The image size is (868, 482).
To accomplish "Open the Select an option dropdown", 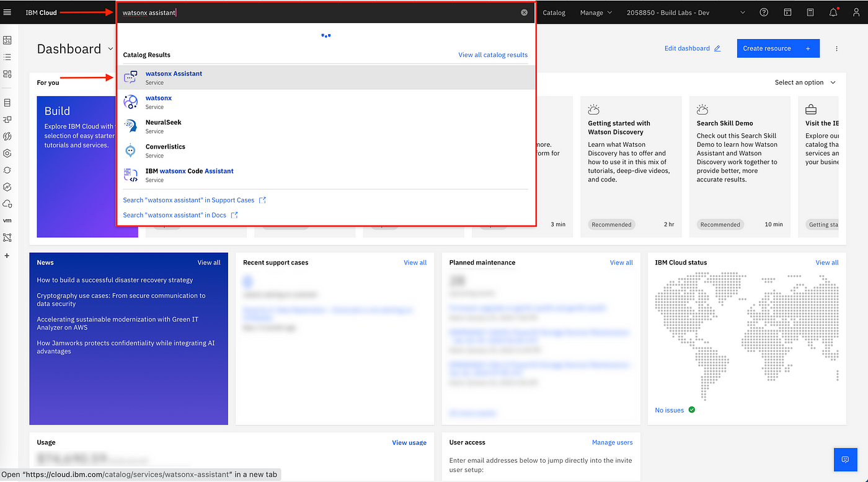I will 805,82.
